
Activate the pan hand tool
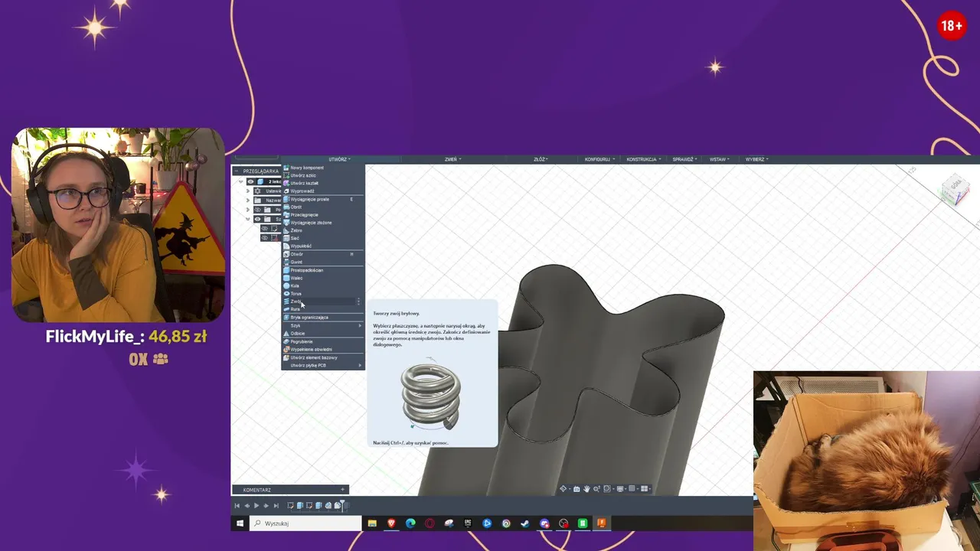[x=586, y=488]
